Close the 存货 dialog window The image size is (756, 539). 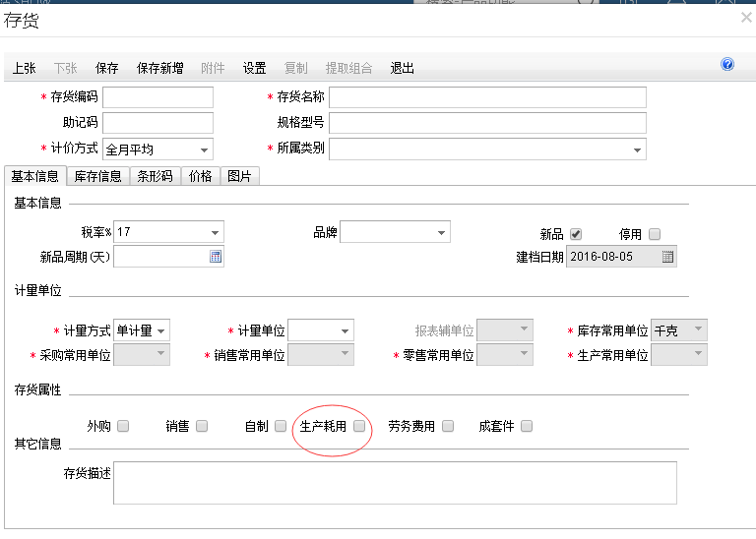[x=745, y=18]
